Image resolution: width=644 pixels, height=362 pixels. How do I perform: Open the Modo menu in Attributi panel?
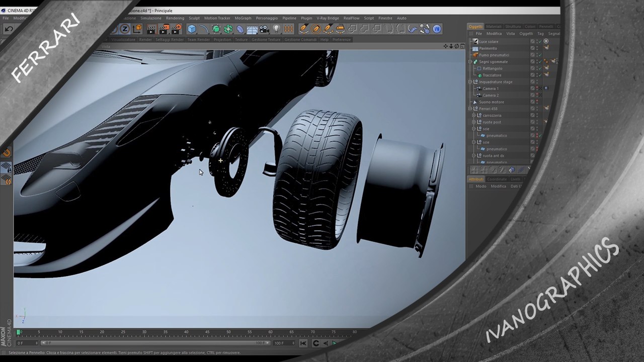point(481,186)
